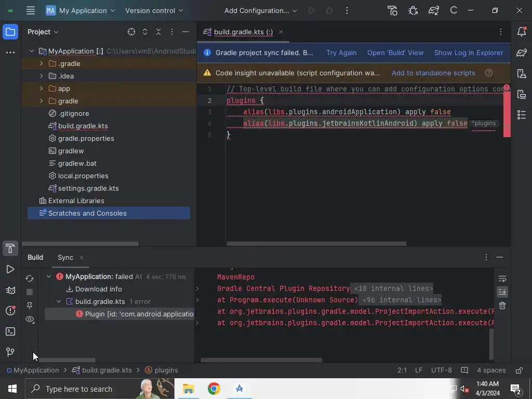Click Collapse All icon in Project panel
The height and width of the screenshot is (399, 532).
point(158,32)
